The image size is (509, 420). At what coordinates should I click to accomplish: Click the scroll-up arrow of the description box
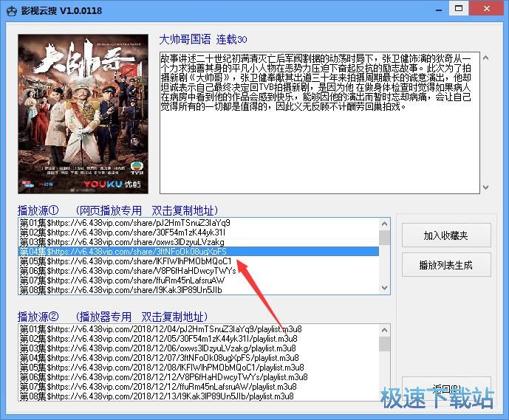click(485, 58)
